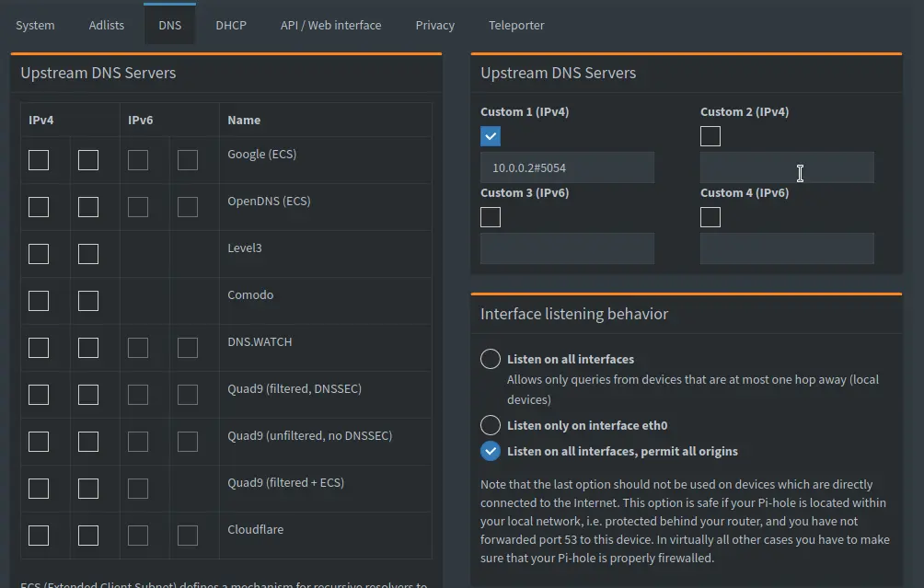Focus the Custom 2 (IPv4) address field
The width and height of the screenshot is (924, 588).
pos(787,167)
